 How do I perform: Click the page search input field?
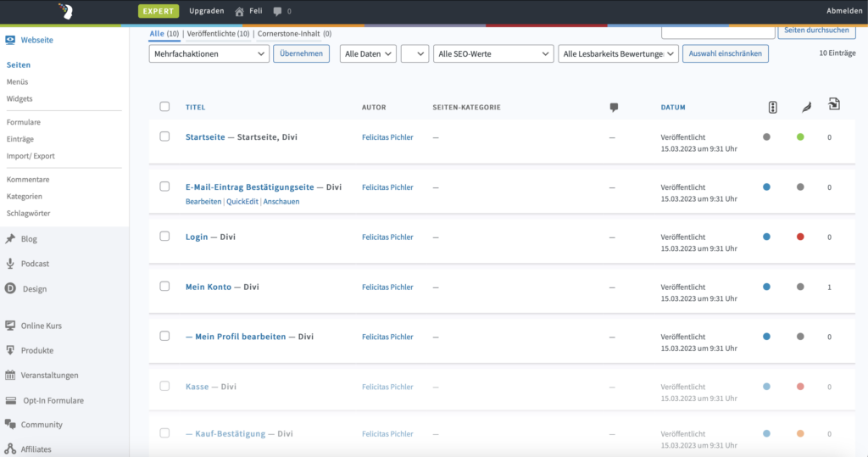point(717,31)
